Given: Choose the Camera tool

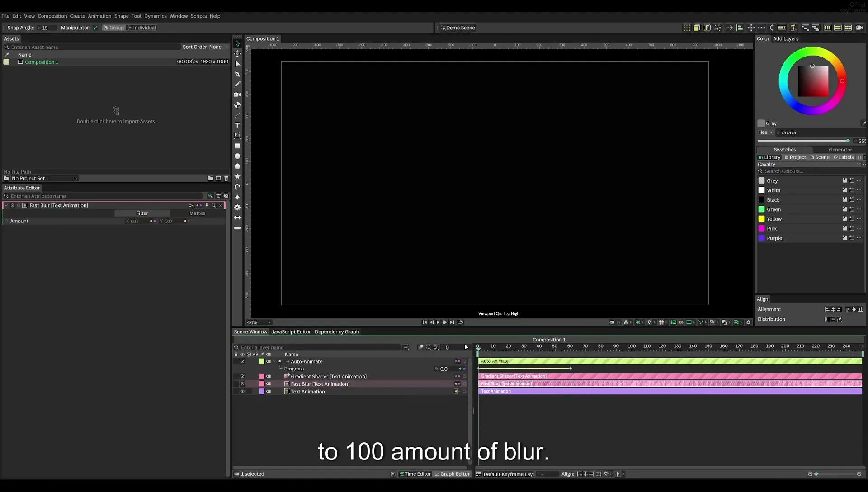Looking at the screenshot, I should click(237, 95).
